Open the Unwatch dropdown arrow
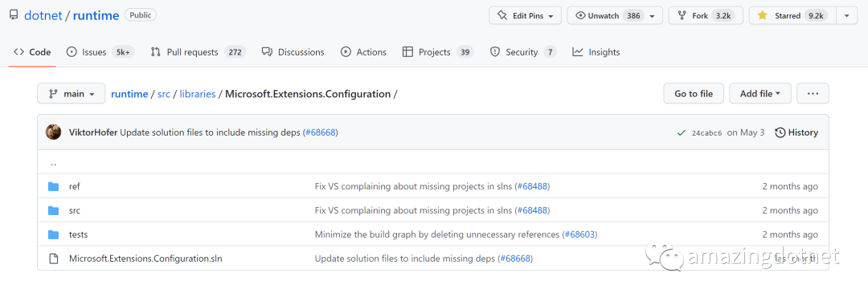The image size is (868, 297). pyautogui.click(x=652, y=16)
